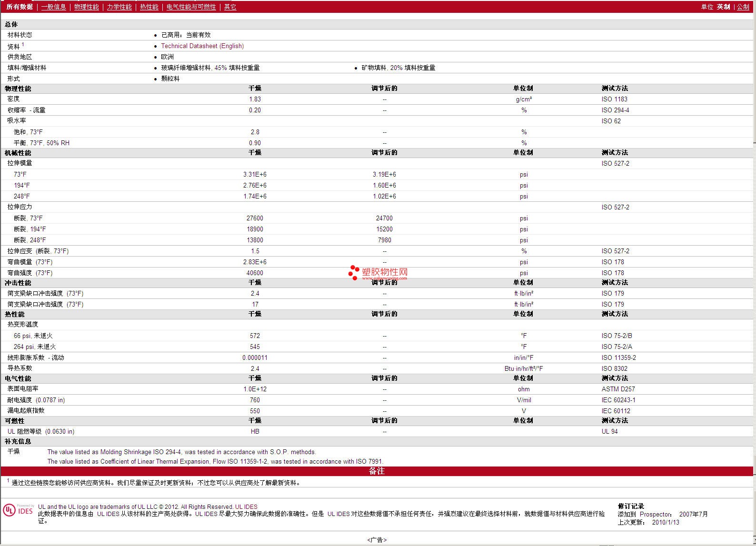Open Technical Datasheet (English) link
756x546 pixels.
pos(202,46)
